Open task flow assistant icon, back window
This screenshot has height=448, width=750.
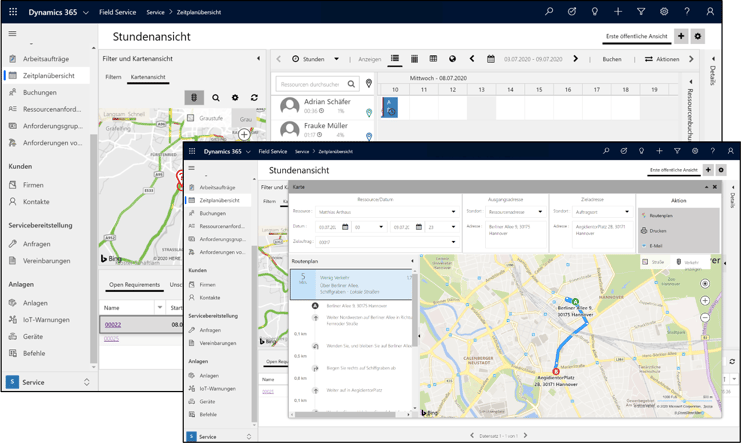click(572, 11)
